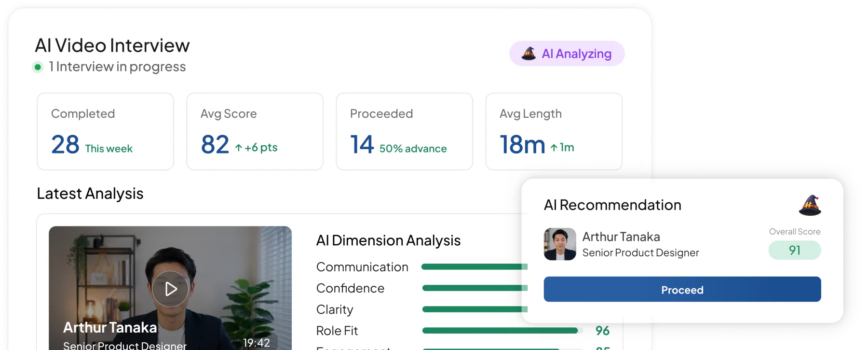
Task: Click the '50% advance' label
Action: click(413, 149)
